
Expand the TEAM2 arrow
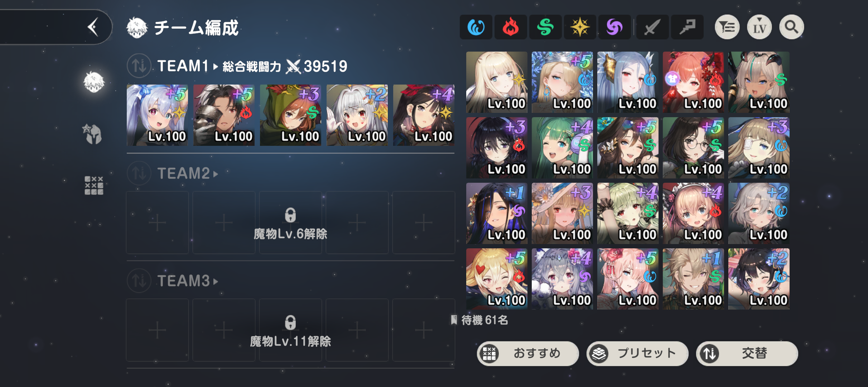(216, 174)
